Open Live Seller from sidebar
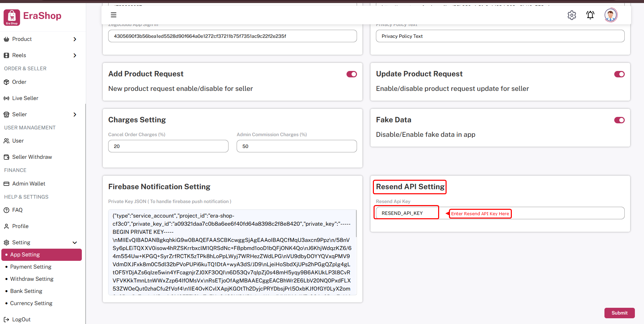This screenshot has height=324, width=644. 25,98
